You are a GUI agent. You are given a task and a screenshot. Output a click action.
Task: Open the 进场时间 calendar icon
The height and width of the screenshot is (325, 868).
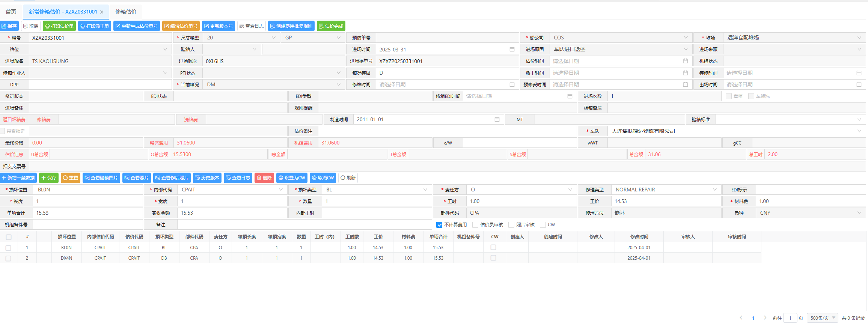512,50
